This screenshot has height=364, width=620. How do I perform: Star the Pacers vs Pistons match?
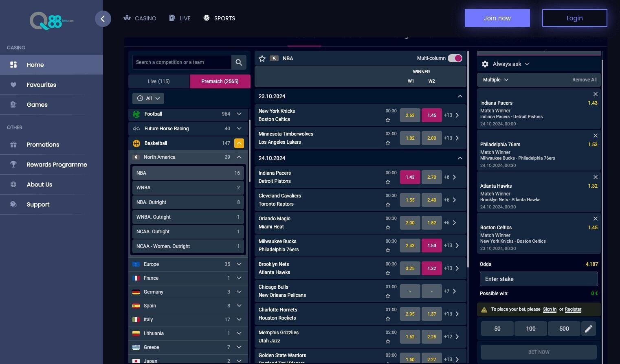388,182
